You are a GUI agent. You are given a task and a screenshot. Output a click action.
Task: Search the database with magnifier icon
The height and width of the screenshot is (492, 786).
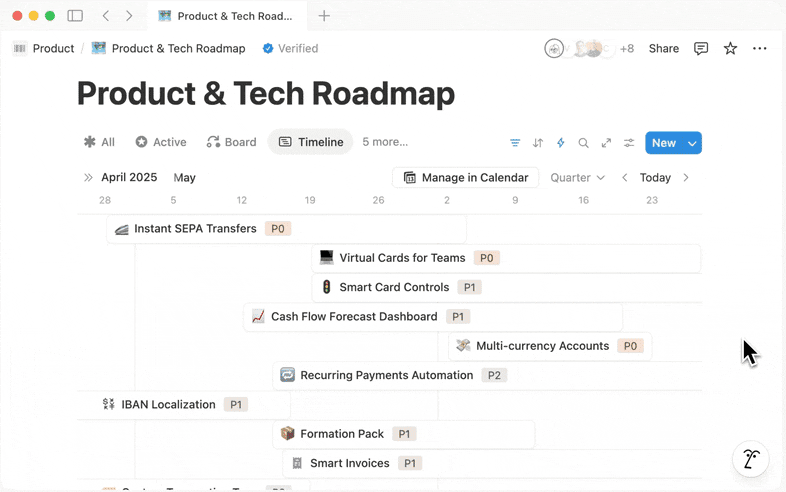pos(583,143)
